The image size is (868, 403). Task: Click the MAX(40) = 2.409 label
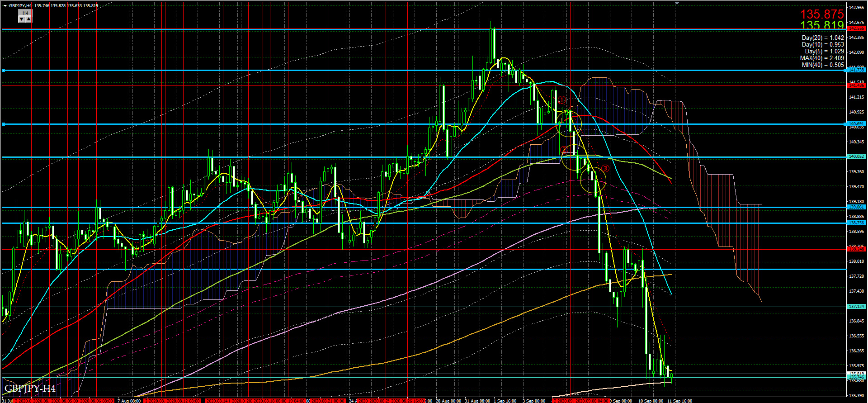tap(821, 58)
